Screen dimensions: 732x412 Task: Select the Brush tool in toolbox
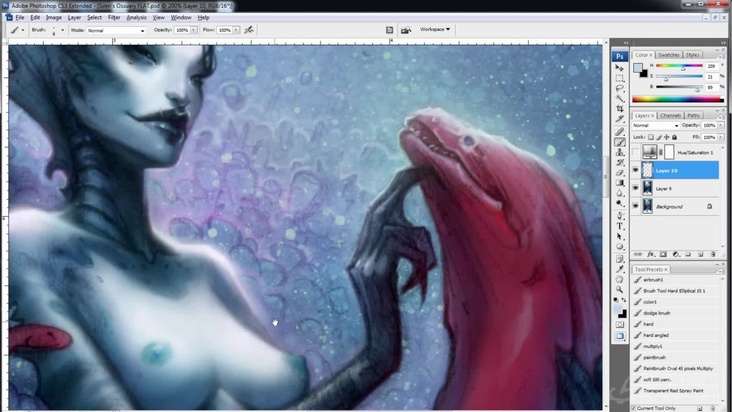[619, 142]
